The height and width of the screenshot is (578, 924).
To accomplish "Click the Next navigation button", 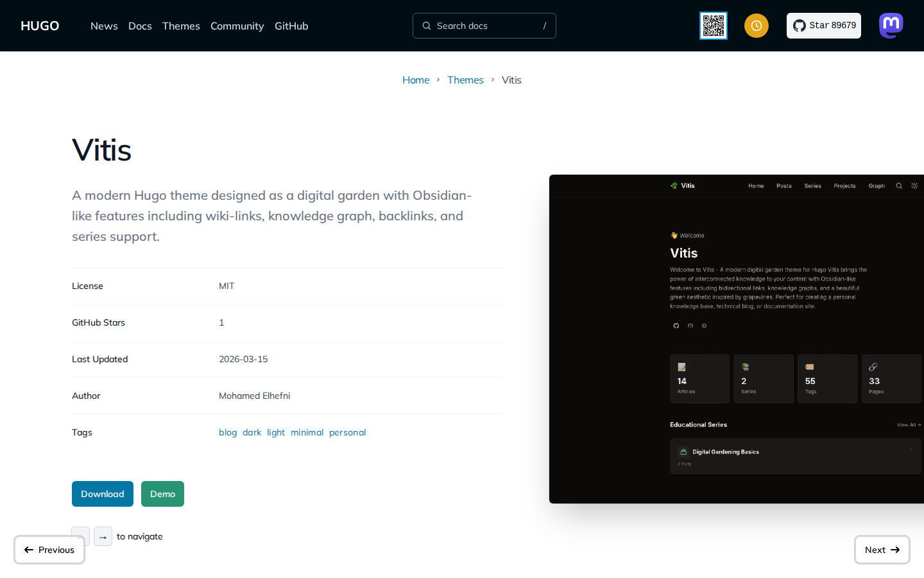I will [x=882, y=550].
